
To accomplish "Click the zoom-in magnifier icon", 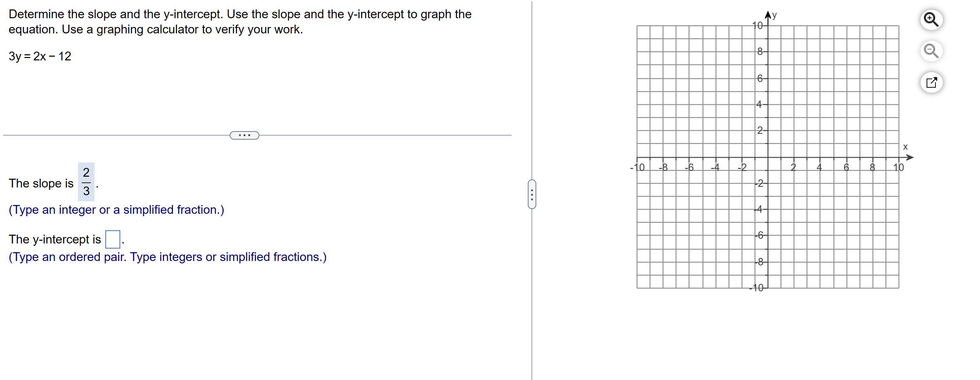I will 932,20.
